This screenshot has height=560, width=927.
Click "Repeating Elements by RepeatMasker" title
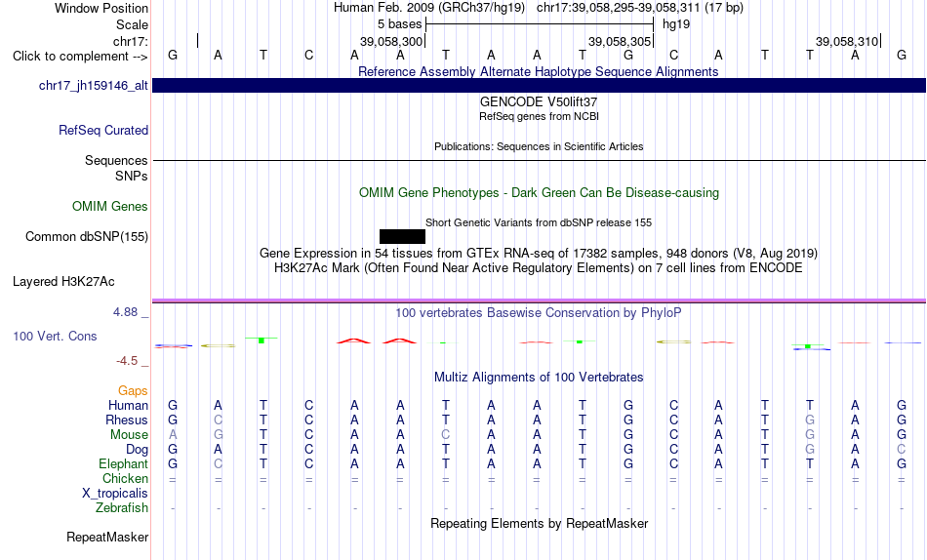tap(539, 523)
